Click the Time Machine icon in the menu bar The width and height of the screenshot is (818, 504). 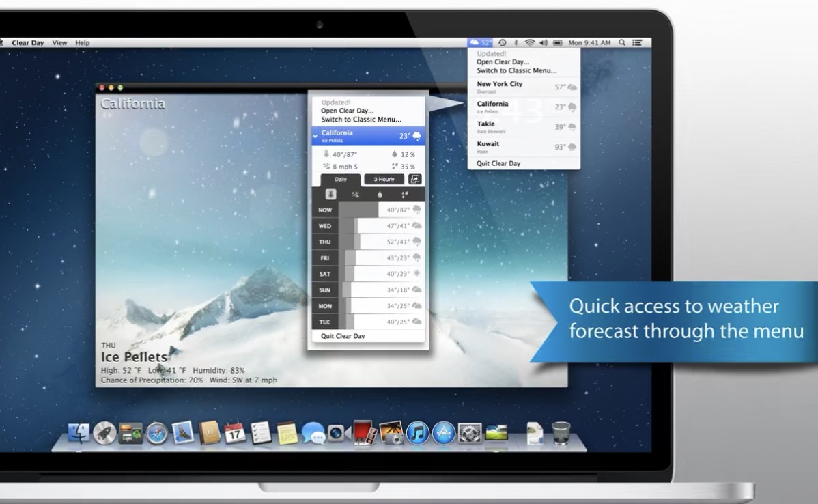pos(502,43)
